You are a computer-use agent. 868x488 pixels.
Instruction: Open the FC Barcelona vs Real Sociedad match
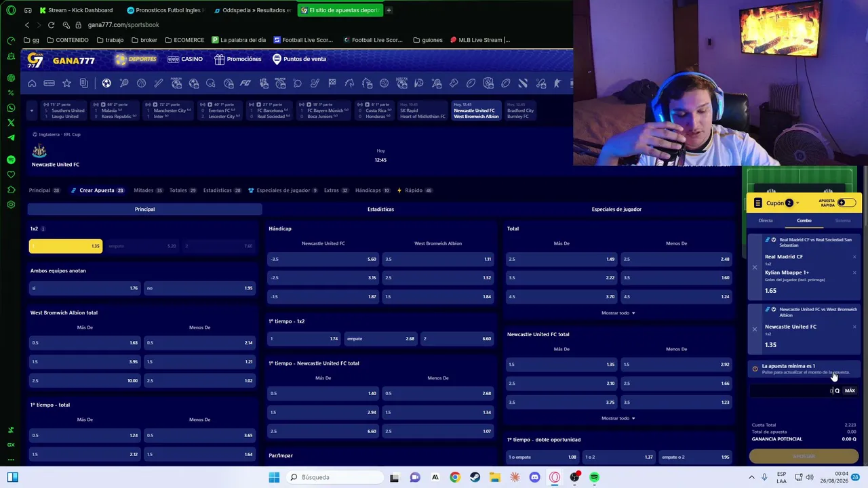pos(271,110)
